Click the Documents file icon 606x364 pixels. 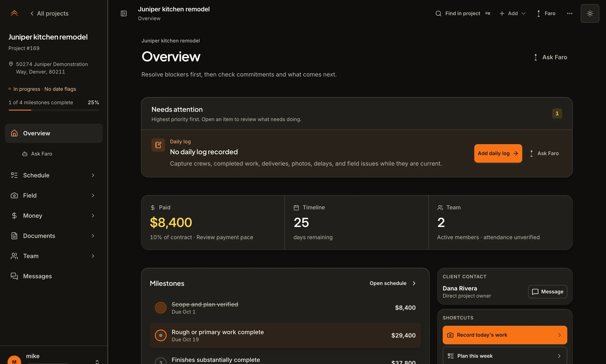pos(14,236)
